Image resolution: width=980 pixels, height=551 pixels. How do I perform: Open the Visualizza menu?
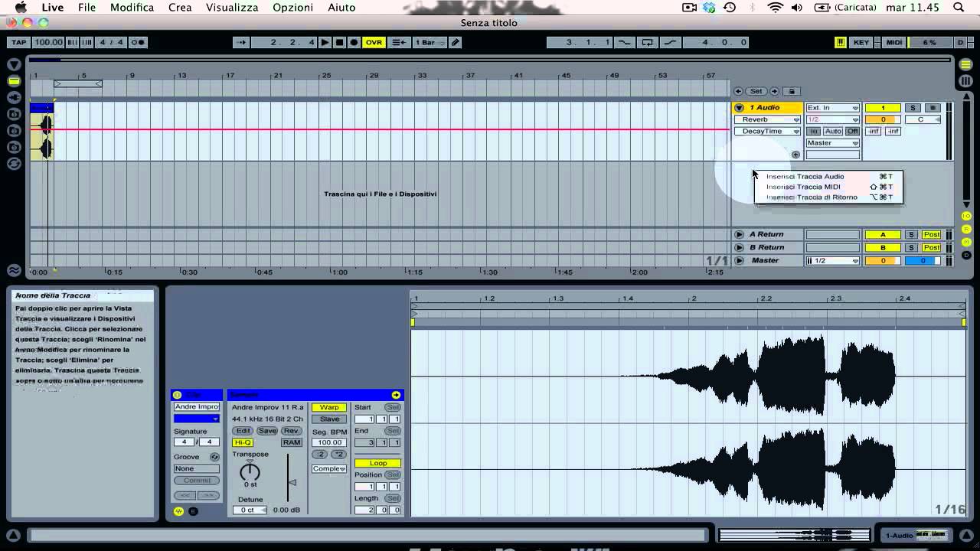tap(232, 8)
